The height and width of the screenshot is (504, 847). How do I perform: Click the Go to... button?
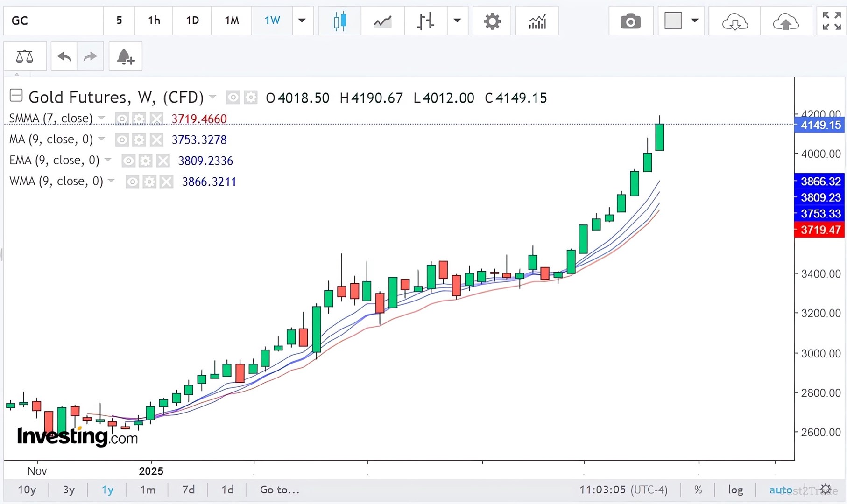[279, 490]
